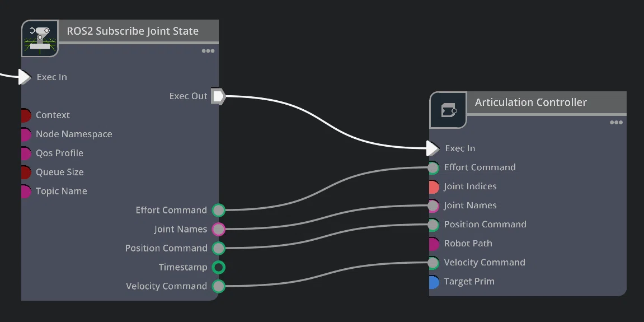The width and height of the screenshot is (644, 322).
Task: Click the Node Namespace input port
Action: [x=26, y=134]
